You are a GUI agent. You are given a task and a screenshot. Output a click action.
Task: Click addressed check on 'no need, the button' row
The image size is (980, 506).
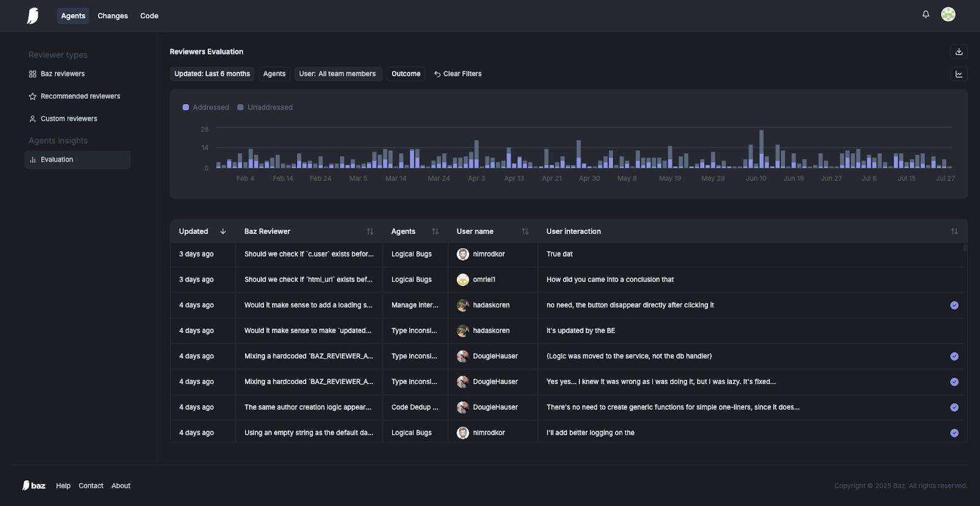[x=954, y=306]
